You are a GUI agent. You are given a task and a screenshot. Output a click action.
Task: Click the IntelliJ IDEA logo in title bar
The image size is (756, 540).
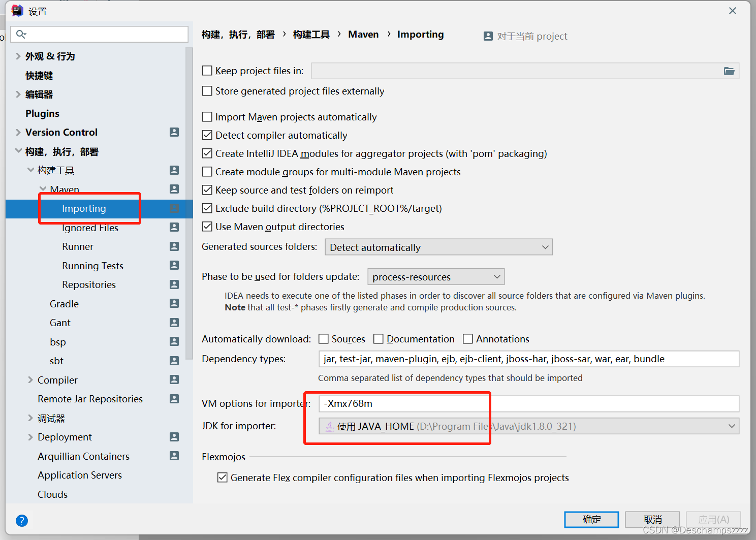pos(17,11)
